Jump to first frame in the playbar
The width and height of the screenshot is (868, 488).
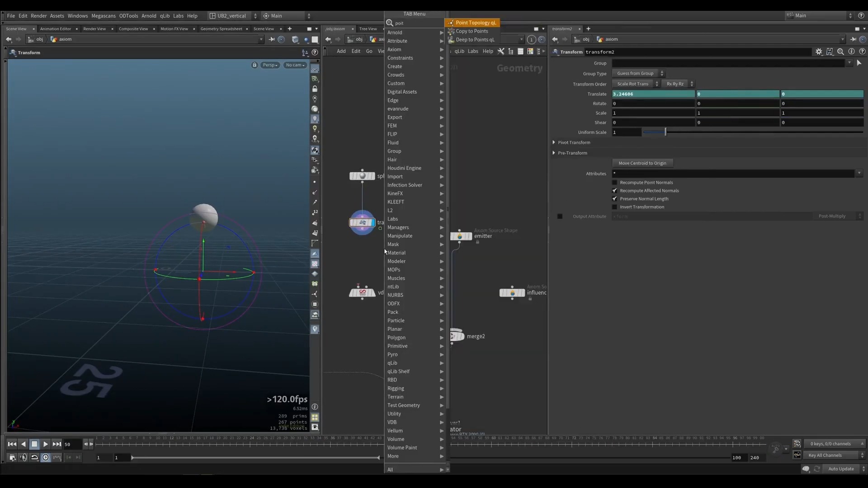pyautogui.click(x=12, y=444)
